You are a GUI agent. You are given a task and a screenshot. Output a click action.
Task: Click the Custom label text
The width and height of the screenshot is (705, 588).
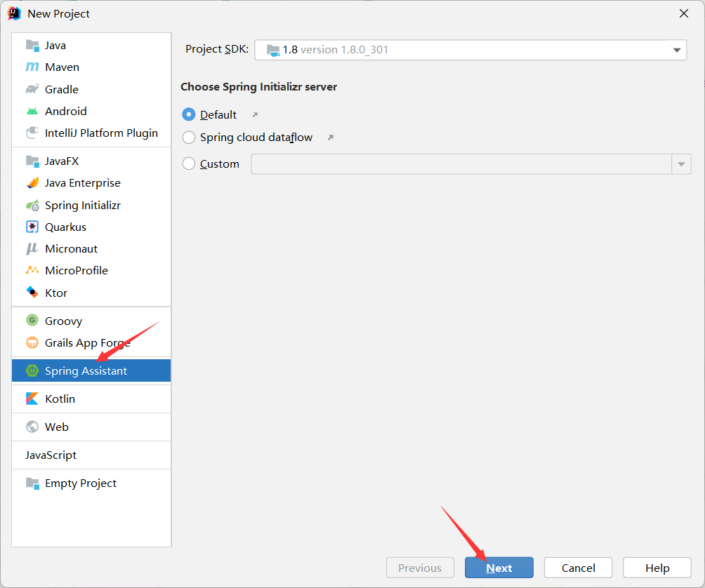(219, 164)
